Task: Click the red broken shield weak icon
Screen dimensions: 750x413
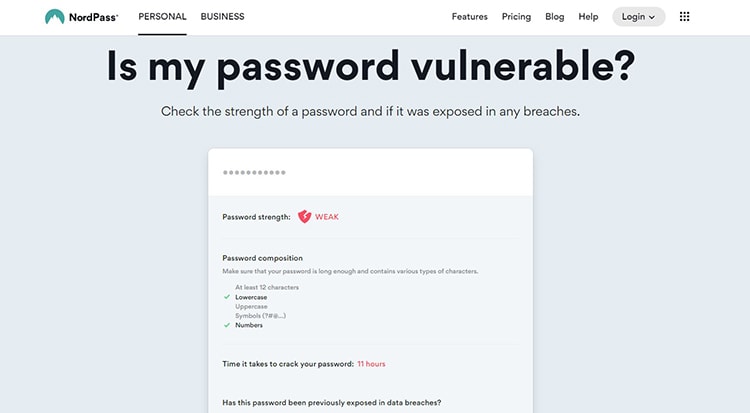Action: [x=304, y=217]
